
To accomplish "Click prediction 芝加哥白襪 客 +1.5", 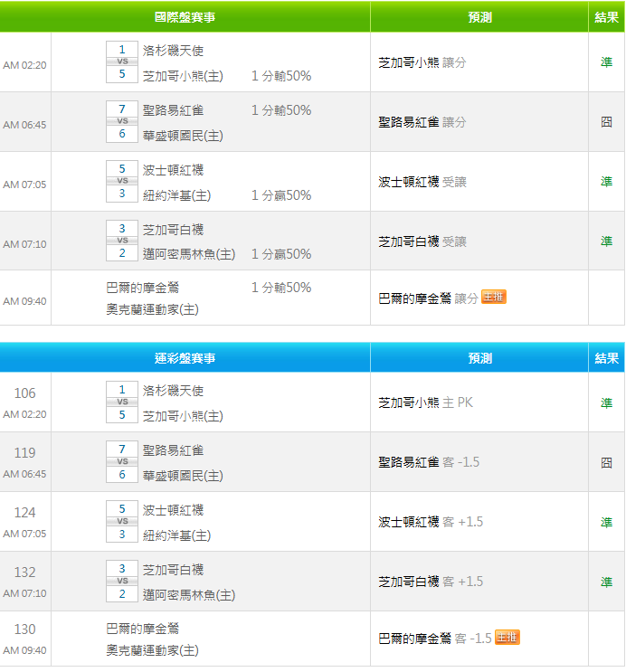I will click(x=431, y=582).
